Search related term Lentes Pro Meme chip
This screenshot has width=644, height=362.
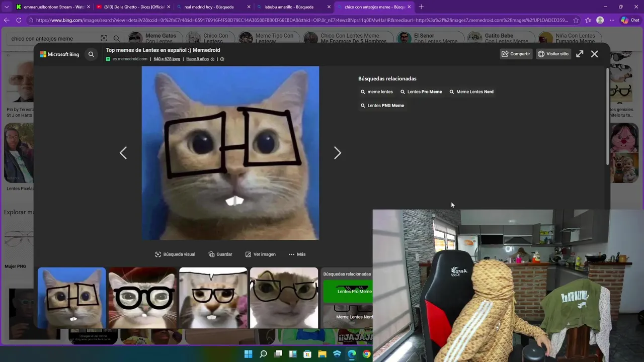421,92
